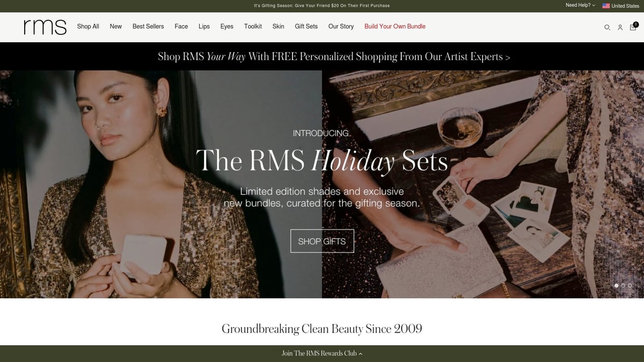Click the United States flag icon

click(606, 6)
